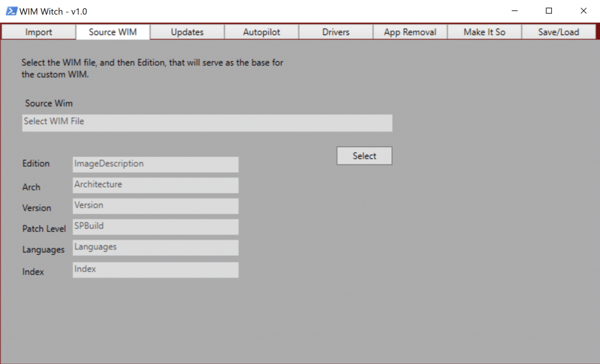Switch to the App Removal tab
600x364 pixels.
coord(410,32)
